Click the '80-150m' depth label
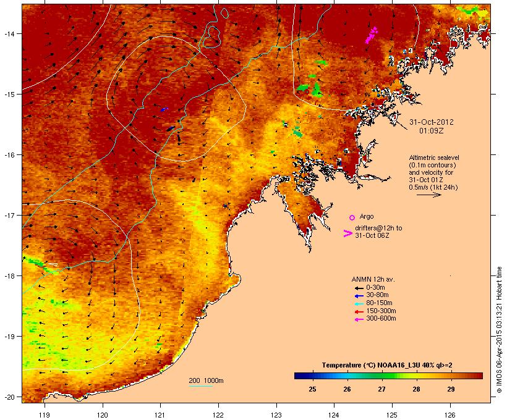Viewport: 507px width, 420px height. tap(379, 303)
